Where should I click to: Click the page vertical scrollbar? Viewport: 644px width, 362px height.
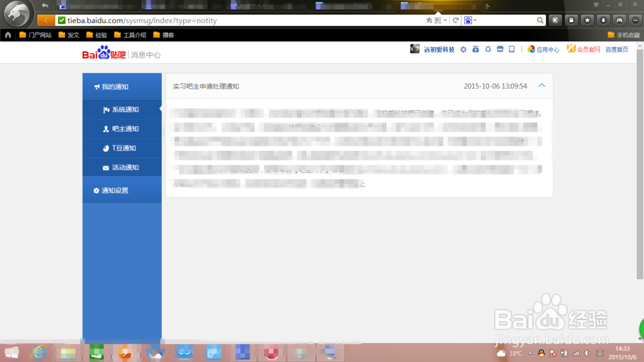tap(640, 164)
